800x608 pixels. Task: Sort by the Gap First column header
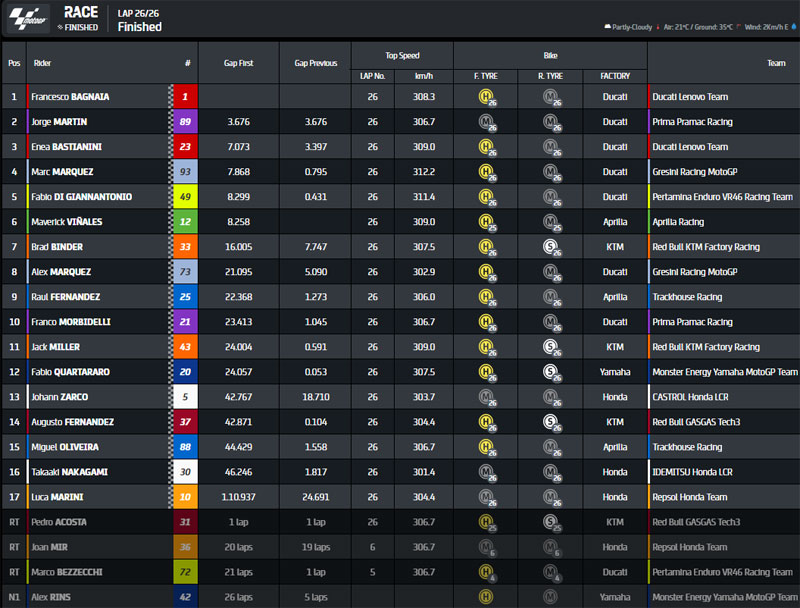(239, 62)
